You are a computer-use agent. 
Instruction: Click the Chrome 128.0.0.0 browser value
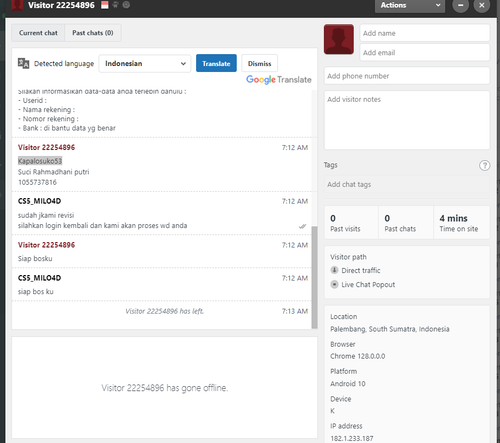(358, 356)
